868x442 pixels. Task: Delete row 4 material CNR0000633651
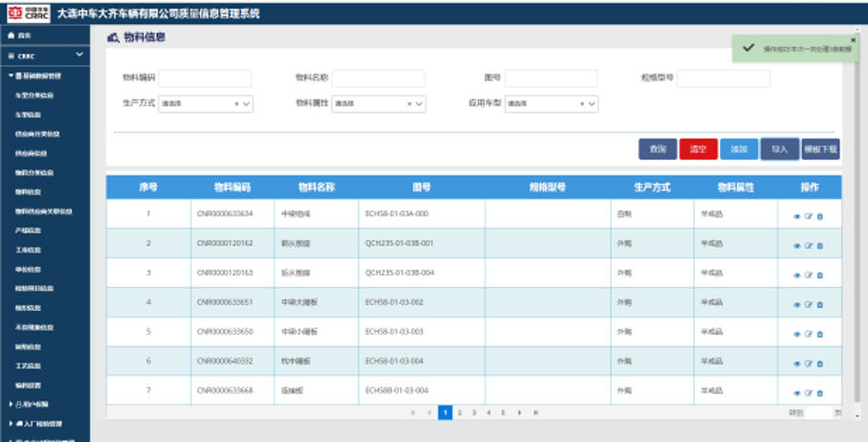[820, 304]
